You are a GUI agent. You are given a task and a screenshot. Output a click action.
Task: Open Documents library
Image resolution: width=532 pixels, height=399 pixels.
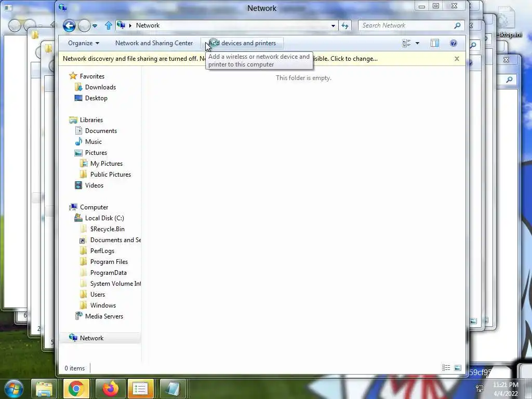(x=101, y=130)
